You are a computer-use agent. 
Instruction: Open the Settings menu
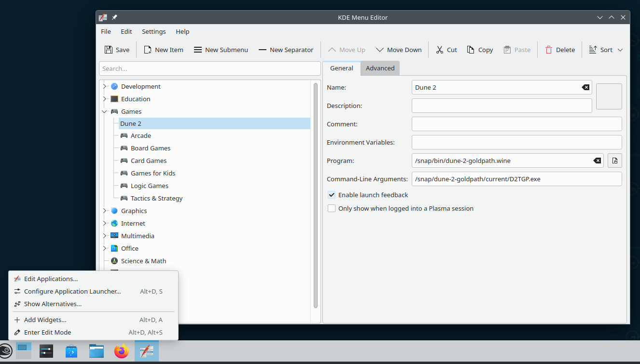click(153, 31)
